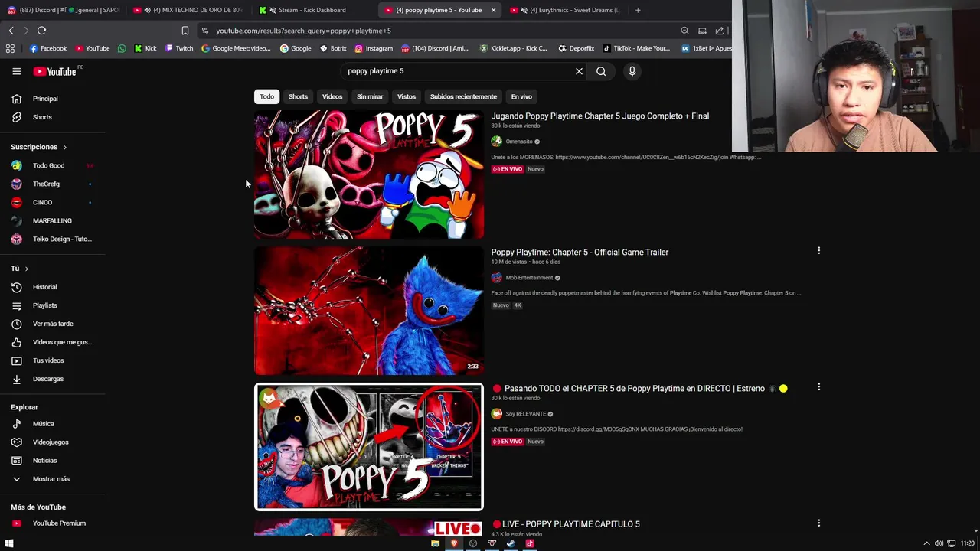Image resolution: width=980 pixels, height=551 pixels.
Task: Open the Soy RELEVANTE channel name
Action: pyautogui.click(x=525, y=414)
